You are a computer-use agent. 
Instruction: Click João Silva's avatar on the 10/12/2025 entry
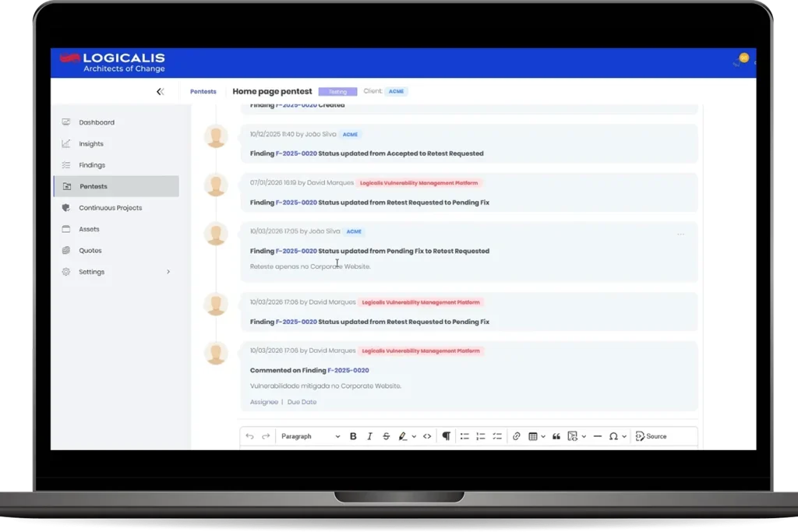tap(216, 136)
